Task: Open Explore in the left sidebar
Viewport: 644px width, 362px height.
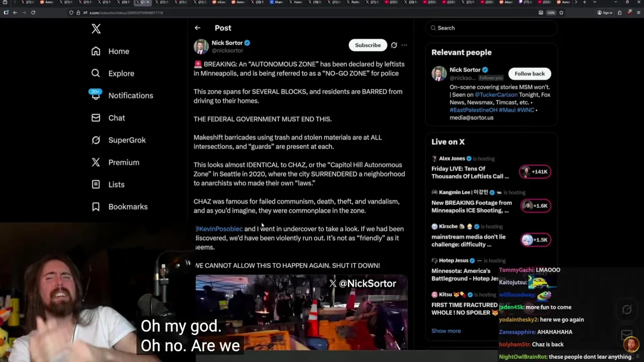Action: 113,73
